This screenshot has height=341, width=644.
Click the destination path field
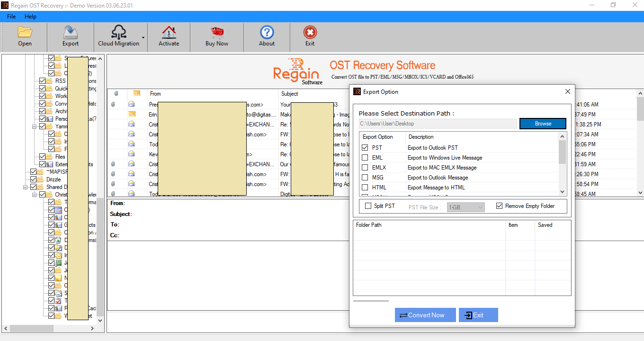[x=436, y=123]
